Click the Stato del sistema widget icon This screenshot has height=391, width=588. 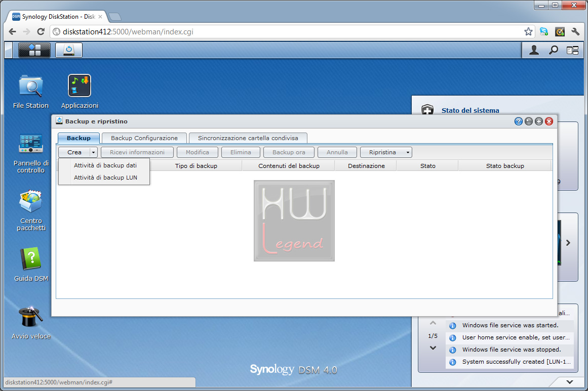click(427, 110)
